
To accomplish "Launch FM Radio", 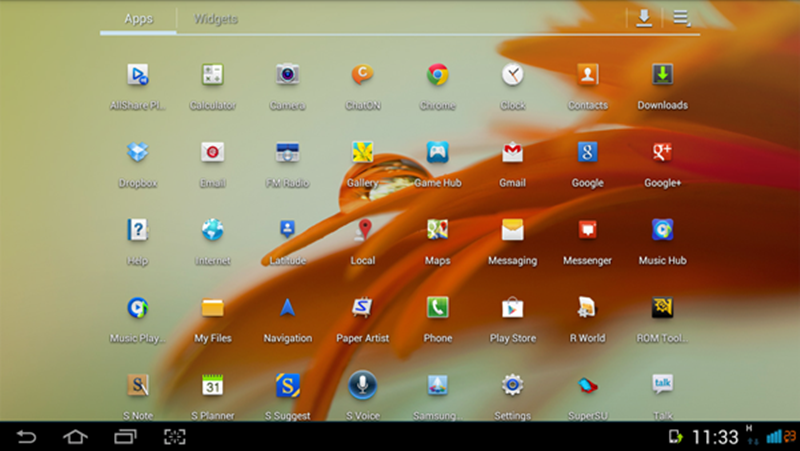I will 288,152.
